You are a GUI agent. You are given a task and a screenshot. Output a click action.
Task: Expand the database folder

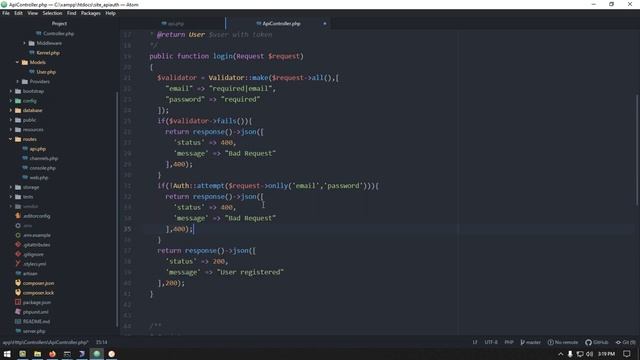click(x=11, y=111)
